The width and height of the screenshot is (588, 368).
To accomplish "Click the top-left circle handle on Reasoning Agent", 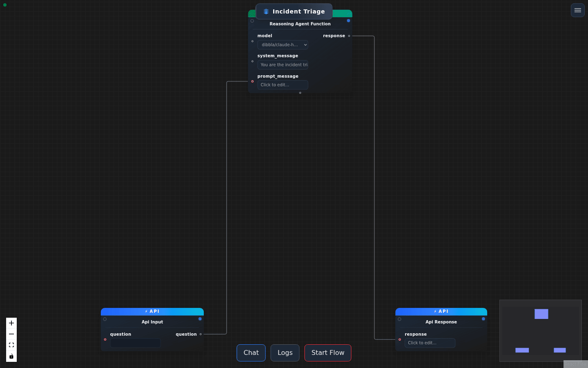I will pyautogui.click(x=252, y=21).
